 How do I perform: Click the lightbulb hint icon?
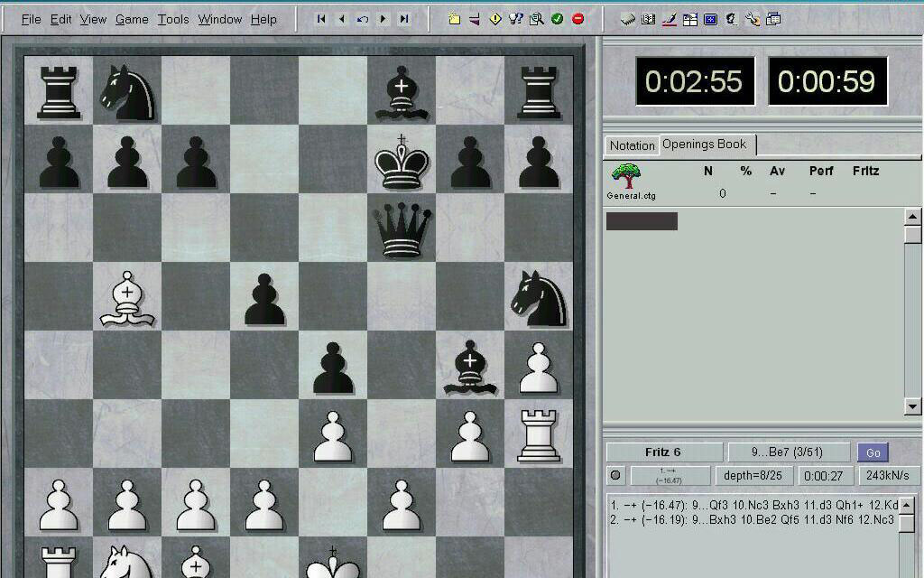pos(516,19)
